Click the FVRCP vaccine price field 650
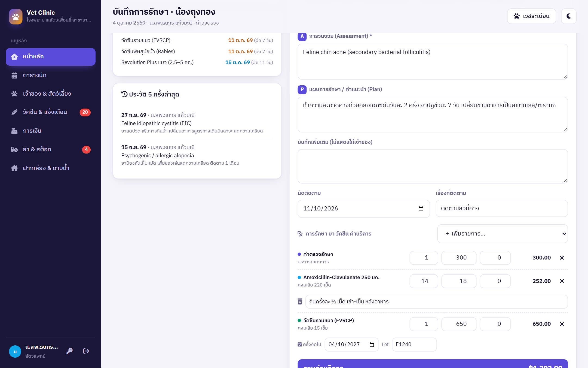The width and height of the screenshot is (588, 368). [459, 324]
